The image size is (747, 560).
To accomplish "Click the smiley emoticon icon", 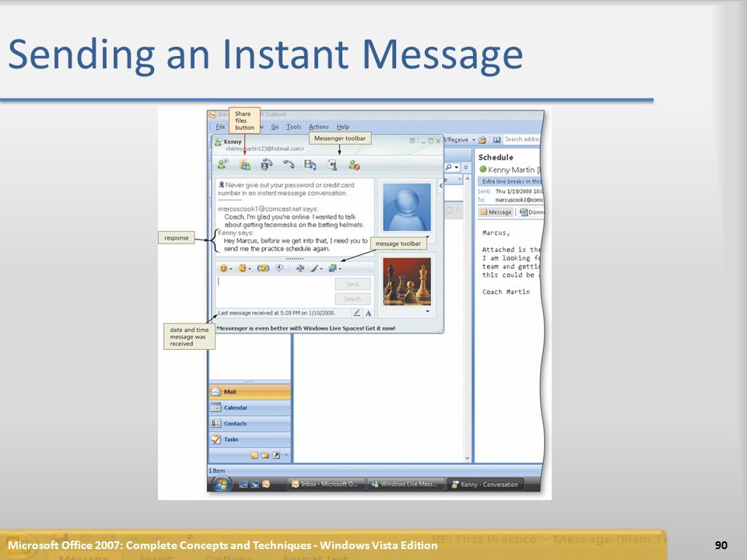I will pos(223,268).
